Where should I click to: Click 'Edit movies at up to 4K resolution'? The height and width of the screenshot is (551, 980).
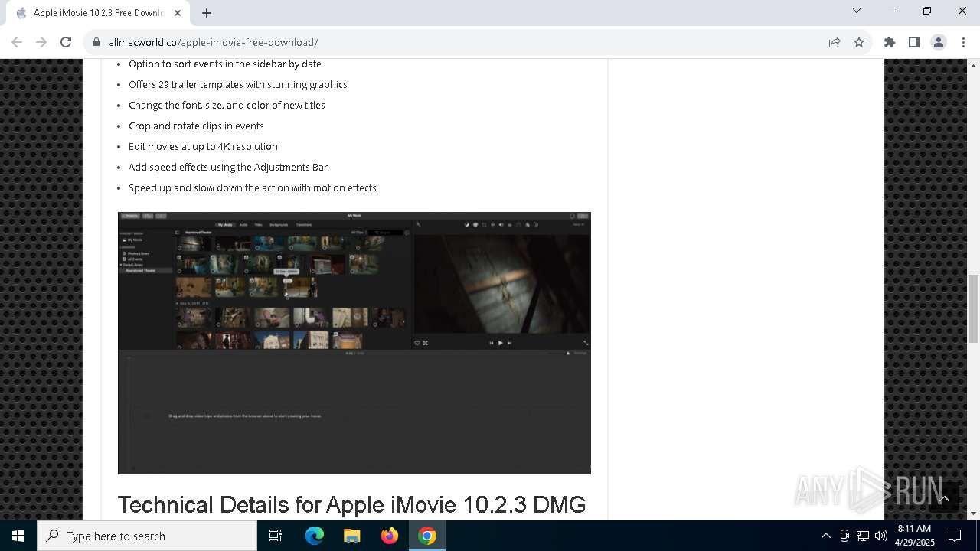pos(203,146)
